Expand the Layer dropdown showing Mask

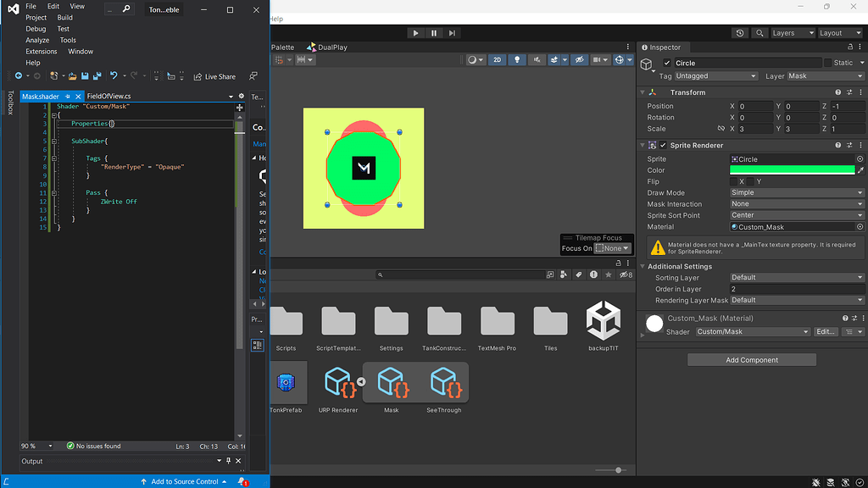(825, 76)
